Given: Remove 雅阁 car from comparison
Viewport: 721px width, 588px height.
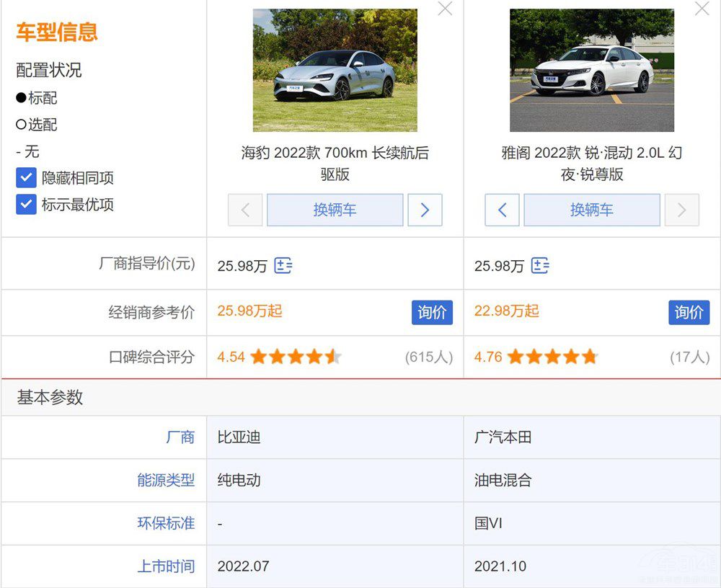Looking at the screenshot, I should pyautogui.click(x=702, y=9).
